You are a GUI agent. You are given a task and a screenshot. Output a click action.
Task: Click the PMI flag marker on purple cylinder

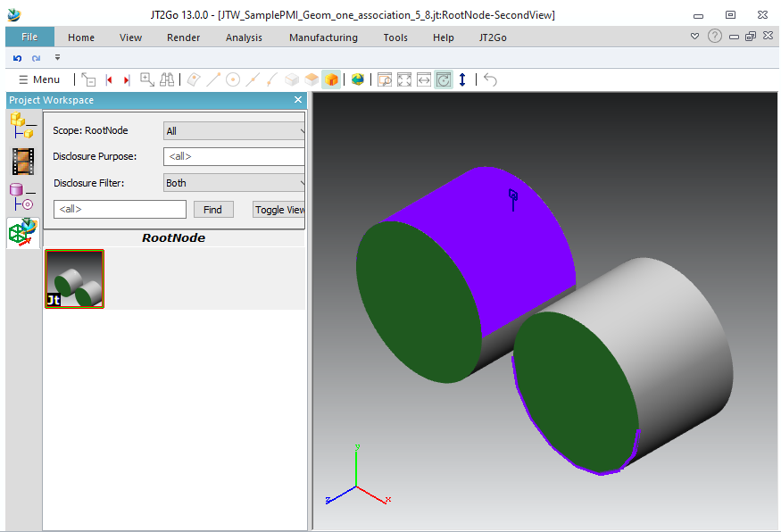click(513, 200)
